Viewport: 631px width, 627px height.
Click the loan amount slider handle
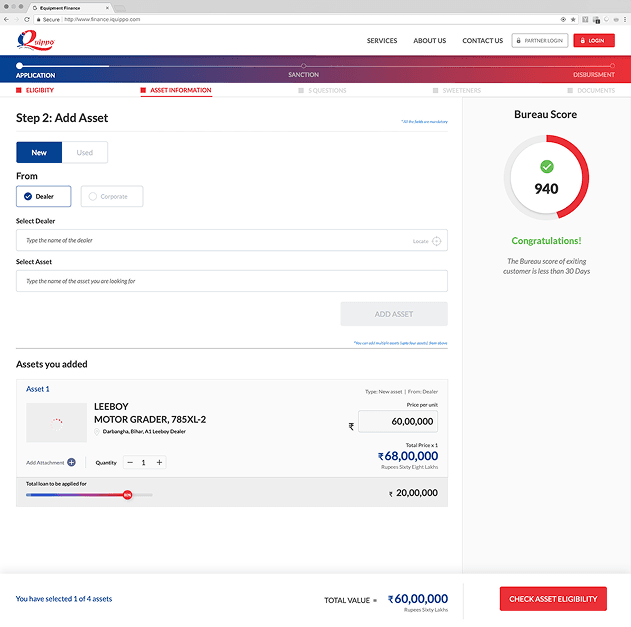(128, 495)
